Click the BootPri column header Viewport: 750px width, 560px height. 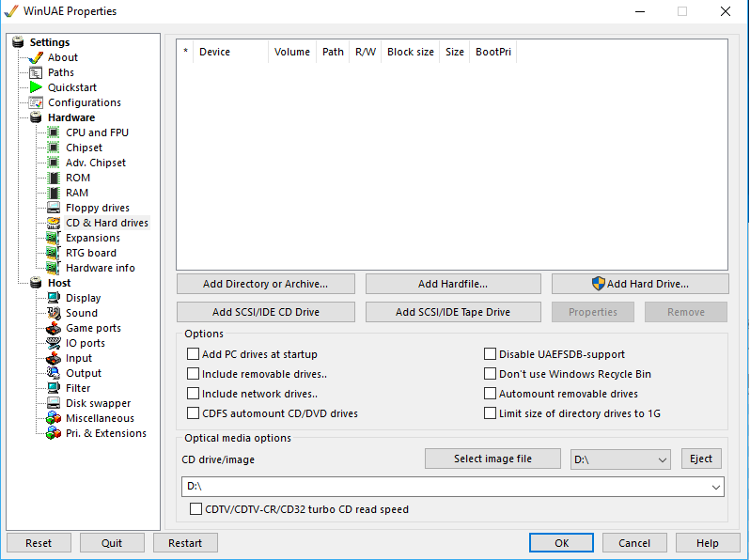[x=493, y=52]
